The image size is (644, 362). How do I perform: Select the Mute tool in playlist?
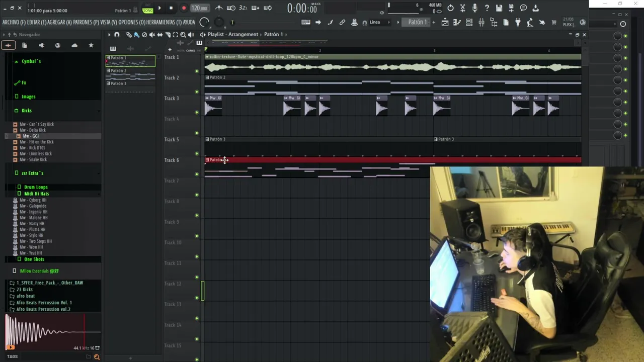tap(152, 34)
